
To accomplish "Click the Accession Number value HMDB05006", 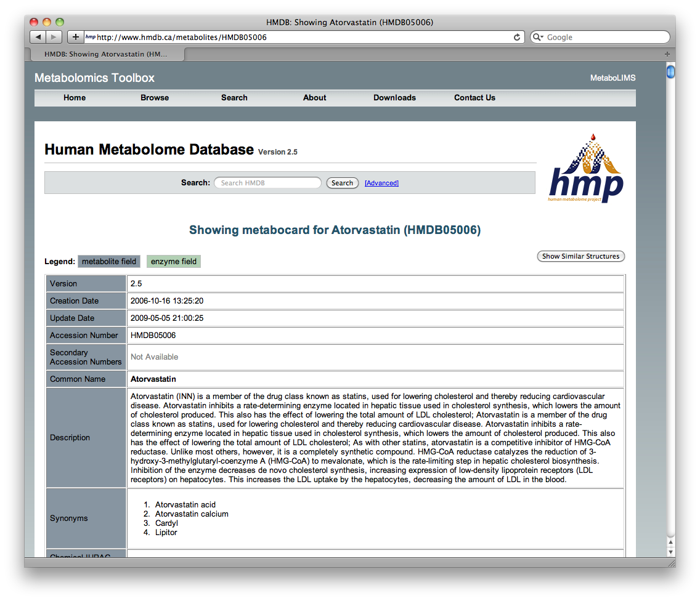I will point(153,336).
